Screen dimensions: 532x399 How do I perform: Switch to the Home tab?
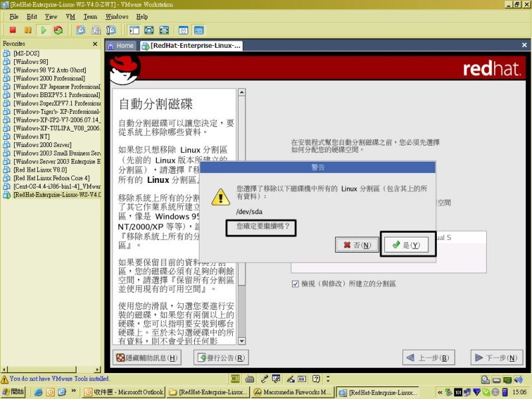point(121,46)
